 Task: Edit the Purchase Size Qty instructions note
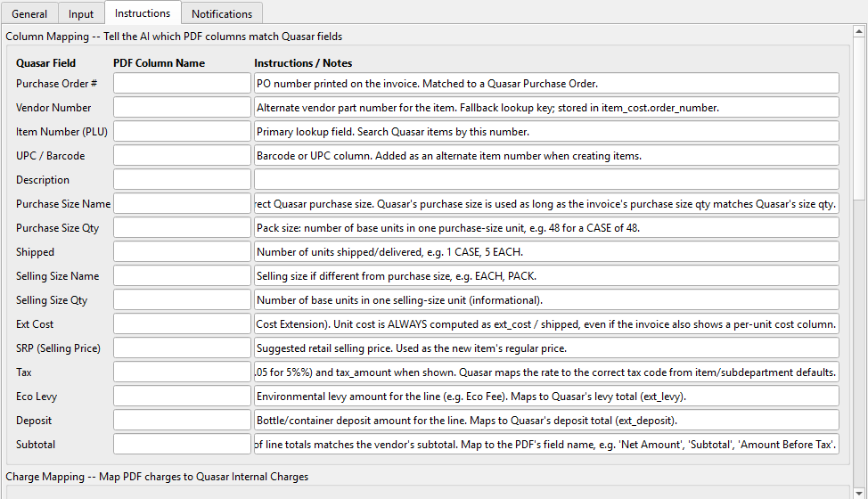[x=546, y=228]
